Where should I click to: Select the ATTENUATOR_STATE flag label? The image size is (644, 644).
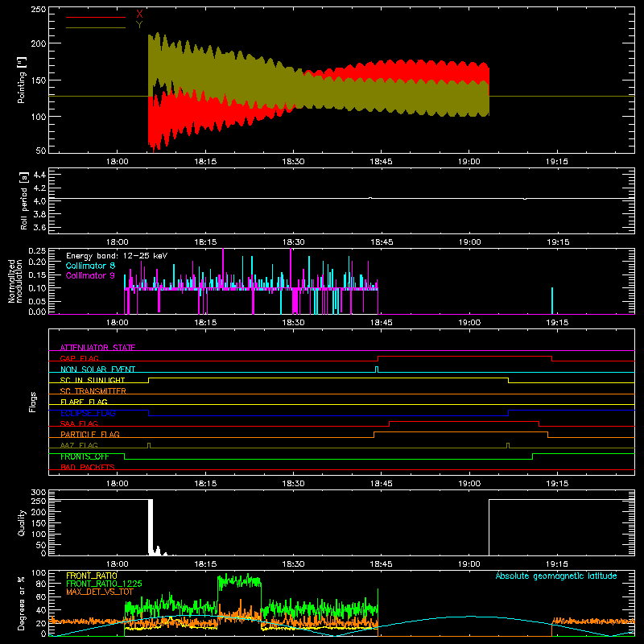pyautogui.click(x=97, y=348)
